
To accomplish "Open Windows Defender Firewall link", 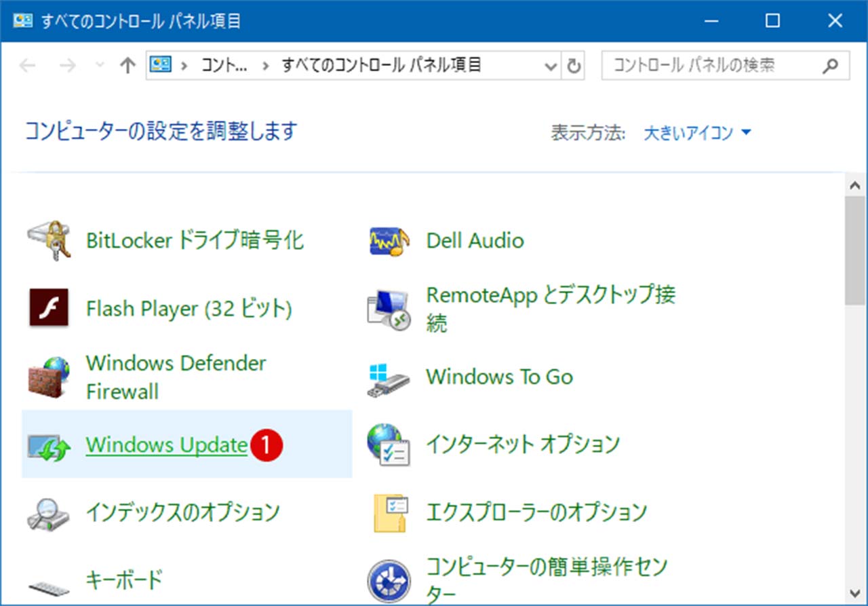I will pos(176,377).
